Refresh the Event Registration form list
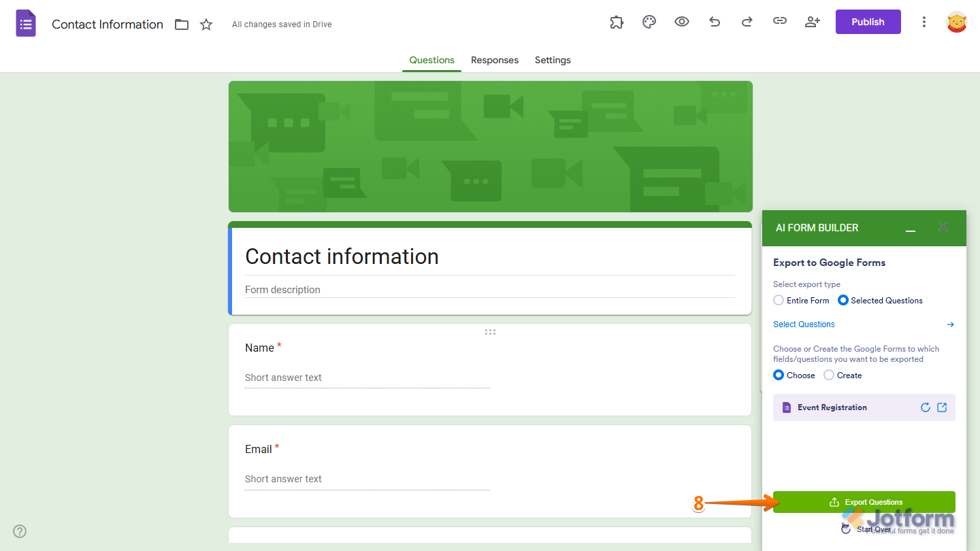Image resolution: width=980 pixels, height=551 pixels. 925,407
